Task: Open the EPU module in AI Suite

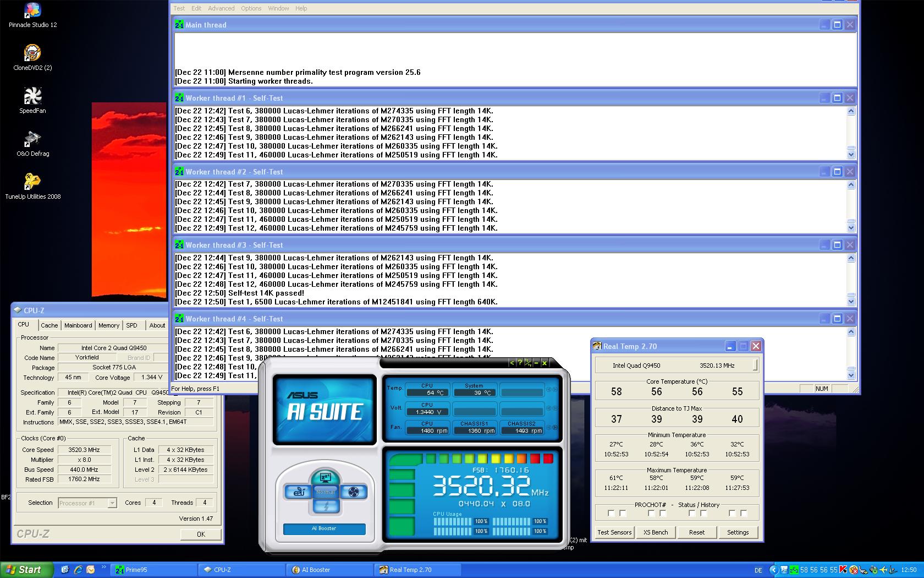Action: pos(298,492)
